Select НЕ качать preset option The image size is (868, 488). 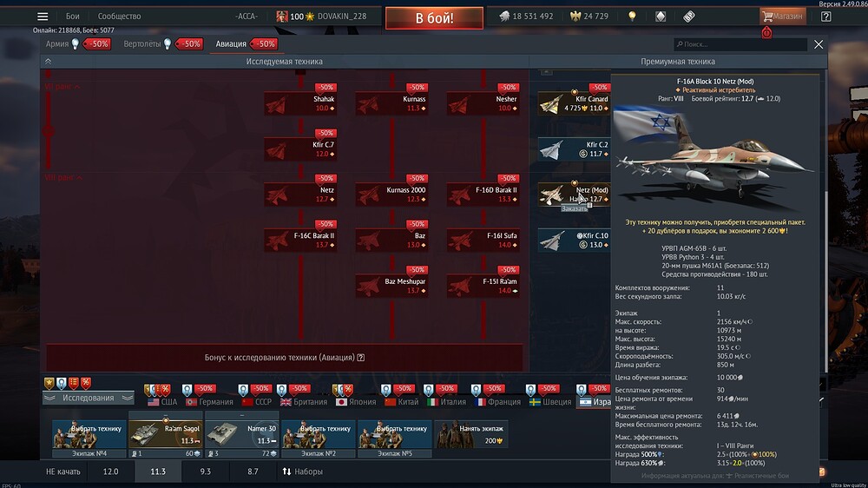[62, 472]
